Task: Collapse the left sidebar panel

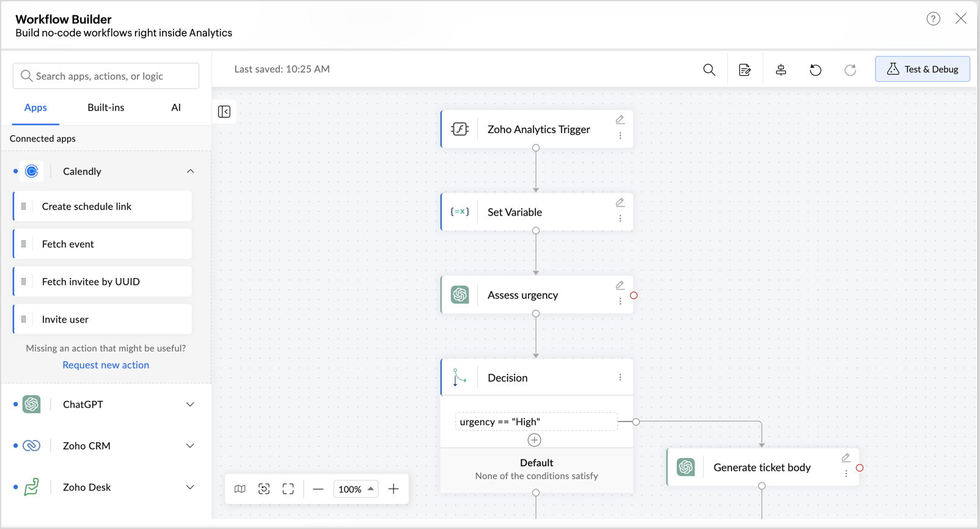Action: coord(224,112)
